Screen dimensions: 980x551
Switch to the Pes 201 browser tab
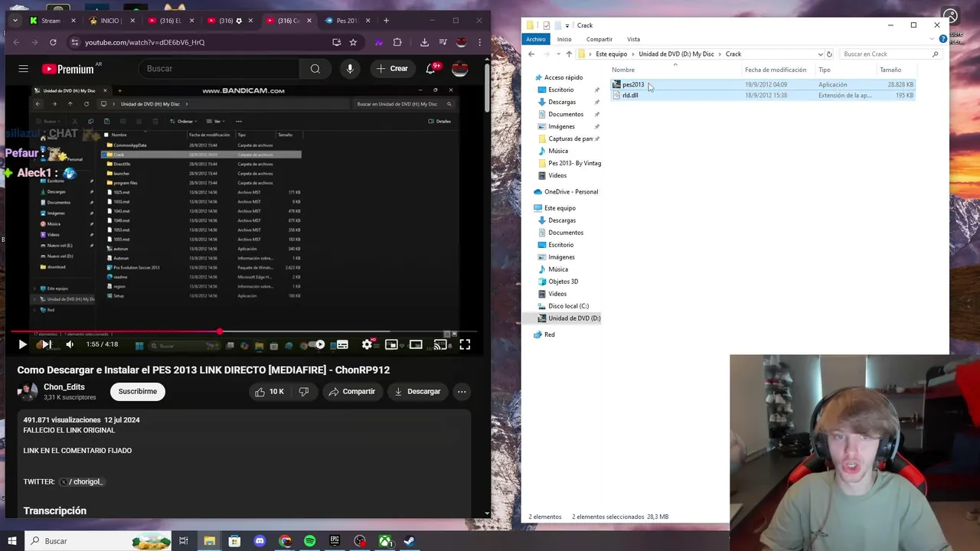point(349,21)
